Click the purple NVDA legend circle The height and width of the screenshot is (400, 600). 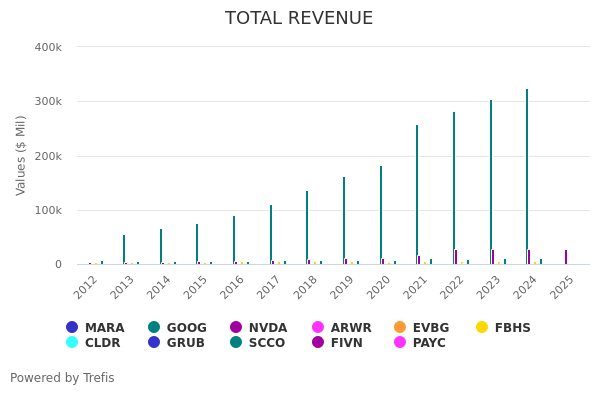click(236, 327)
